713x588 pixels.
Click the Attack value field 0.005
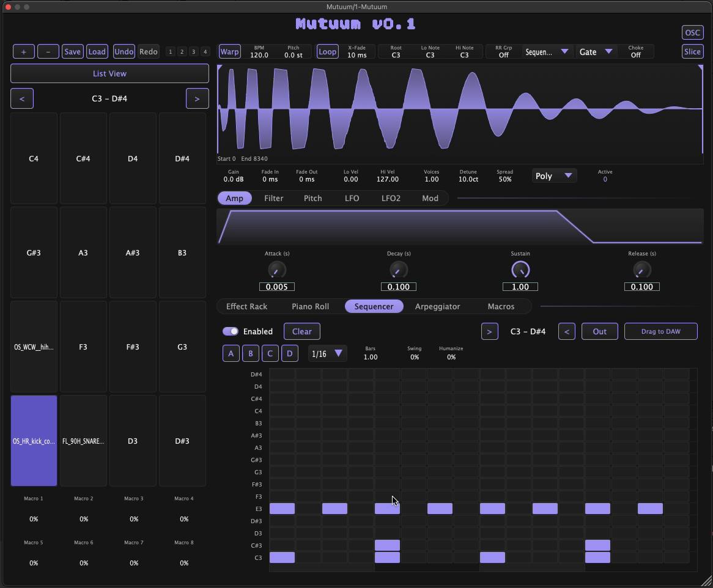click(x=277, y=287)
